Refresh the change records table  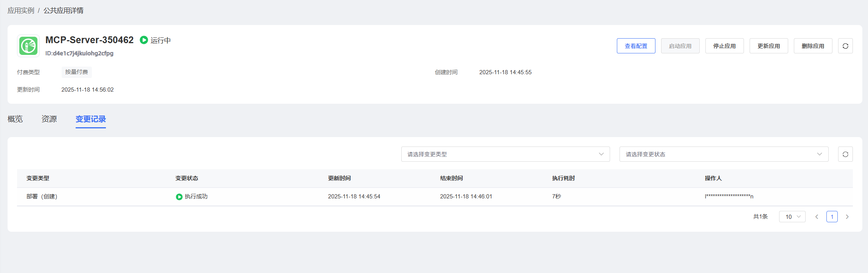pyautogui.click(x=845, y=154)
